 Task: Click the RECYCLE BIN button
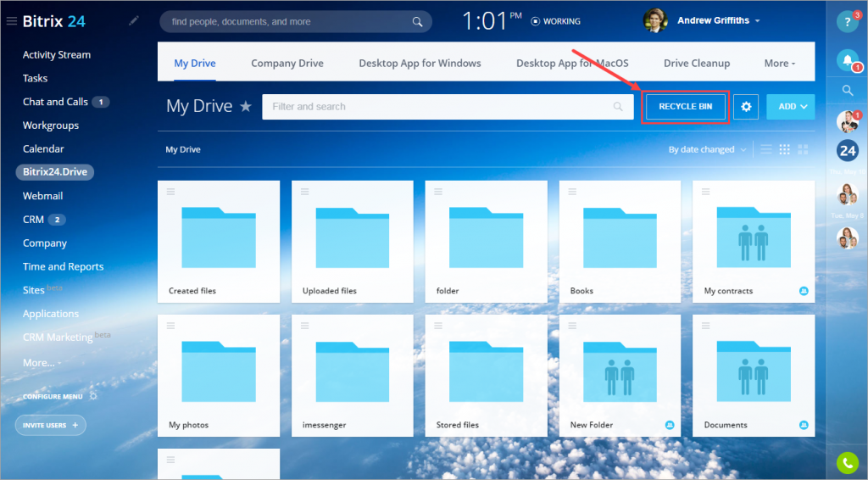coord(685,106)
